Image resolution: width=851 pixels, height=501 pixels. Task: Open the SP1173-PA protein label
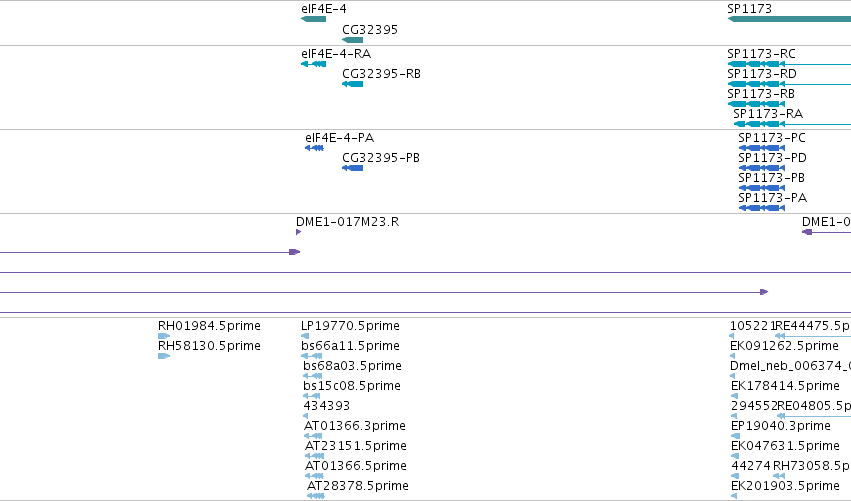(x=772, y=198)
